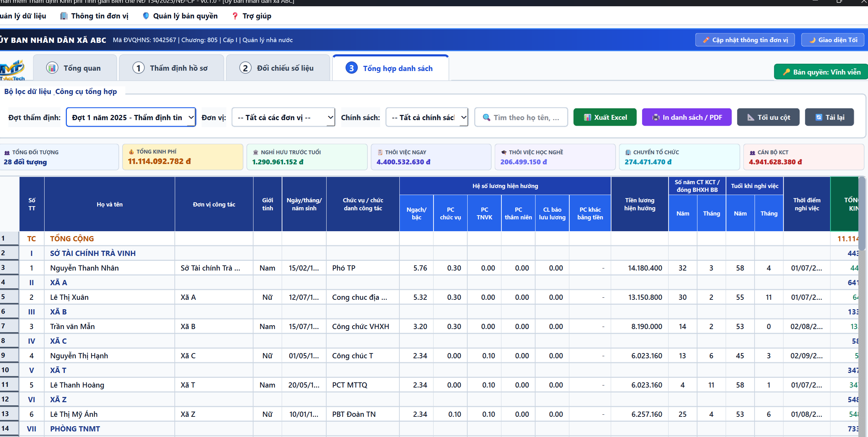The width and height of the screenshot is (868, 437).
Task: Click the Chuyển tổ chức card
Action: point(679,157)
